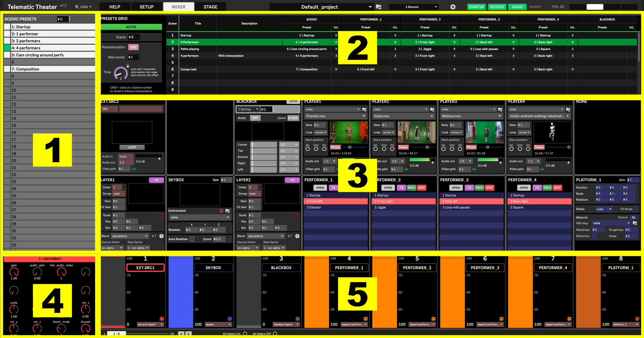This screenshot has width=644, height=338.
Task: Open PLATFORM_1 mixer channel pop-out icon
Action: point(637,319)
